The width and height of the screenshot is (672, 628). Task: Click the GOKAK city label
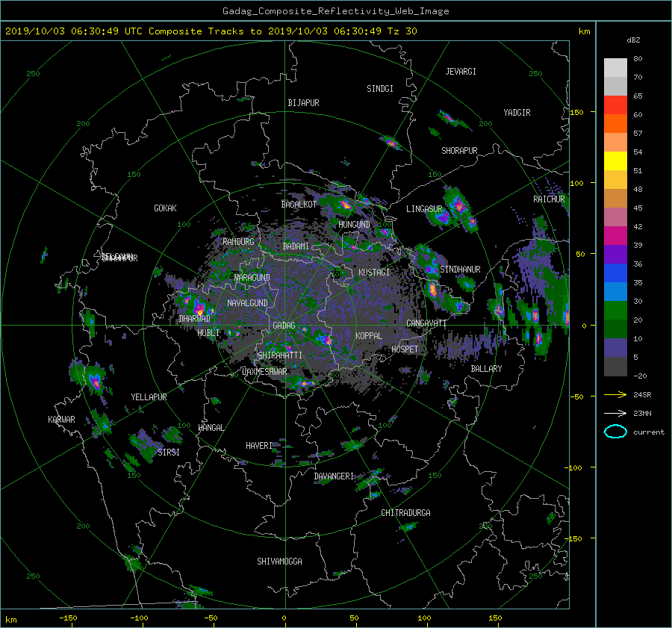[x=165, y=208]
